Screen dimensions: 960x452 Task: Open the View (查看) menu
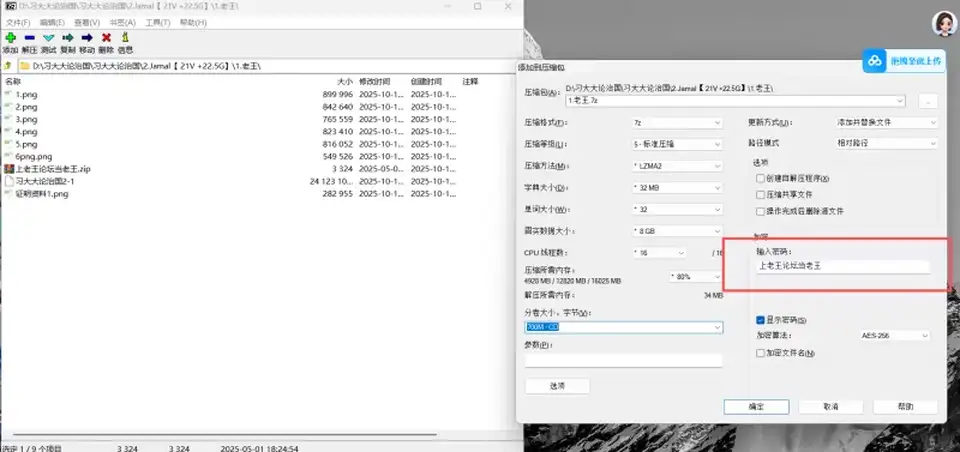coord(87,23)
